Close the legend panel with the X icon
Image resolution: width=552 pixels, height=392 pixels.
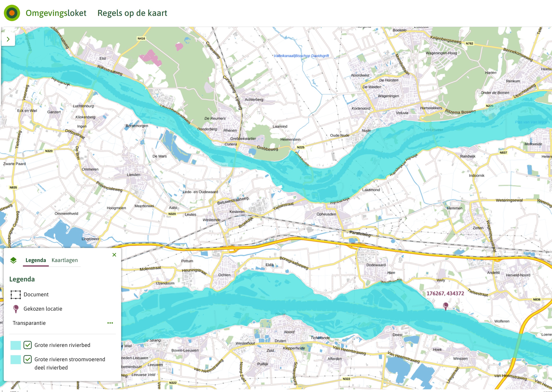point(114,255)
